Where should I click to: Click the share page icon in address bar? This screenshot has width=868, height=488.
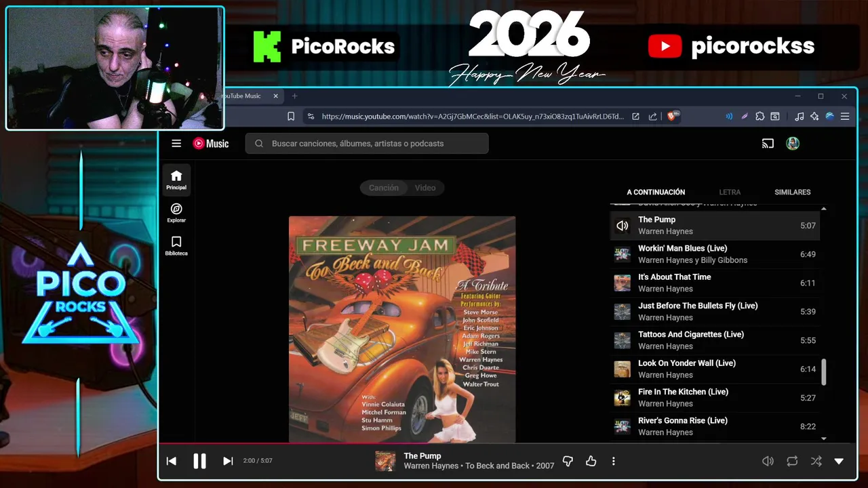pos(653,117)
